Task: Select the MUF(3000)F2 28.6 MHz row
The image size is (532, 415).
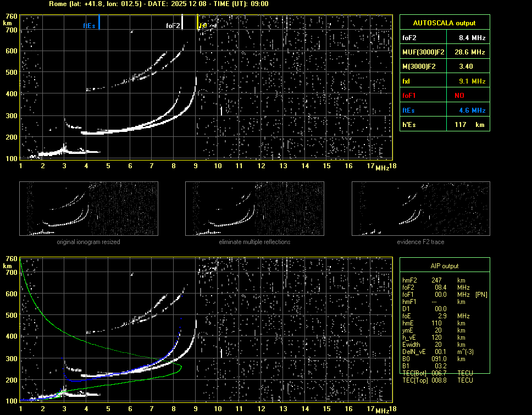Action: point(444,52)
